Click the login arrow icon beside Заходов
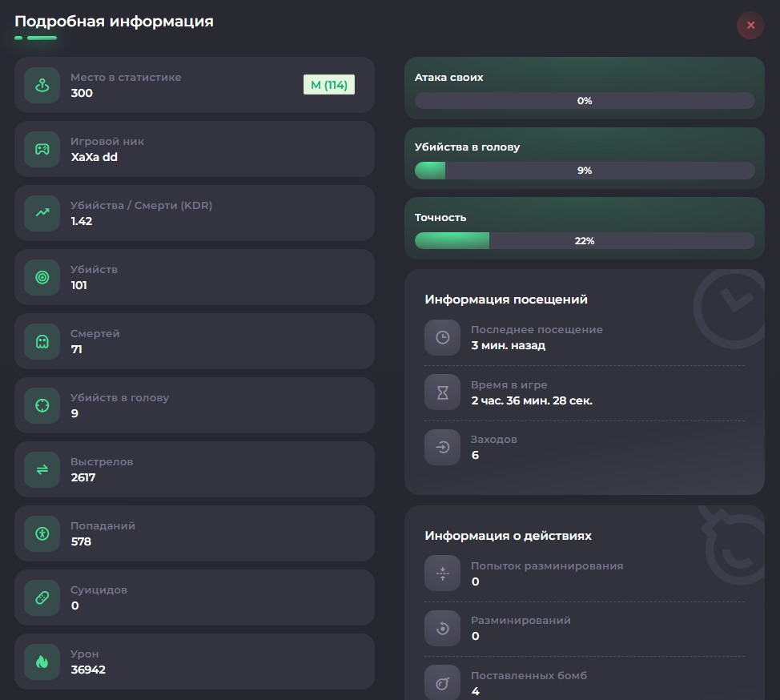This screenshot has height=700, width=780. click(442, 447)
